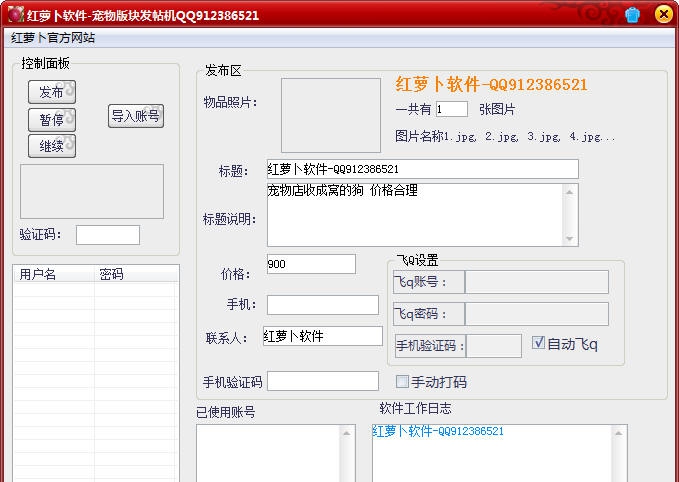Viewport: 679px width, 482px height.
Task: Click inside the 已使用账号 list box
Action: point(268,453)
